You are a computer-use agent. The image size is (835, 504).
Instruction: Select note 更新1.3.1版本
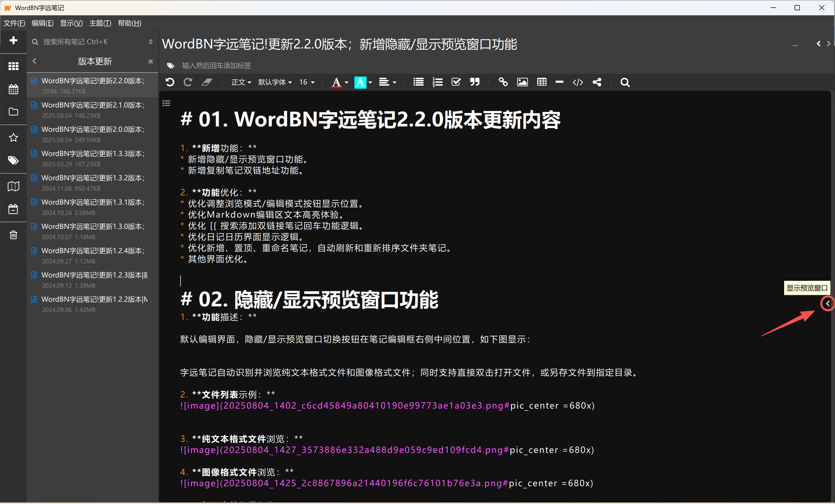pyautogui.click(x=93, y=207)
